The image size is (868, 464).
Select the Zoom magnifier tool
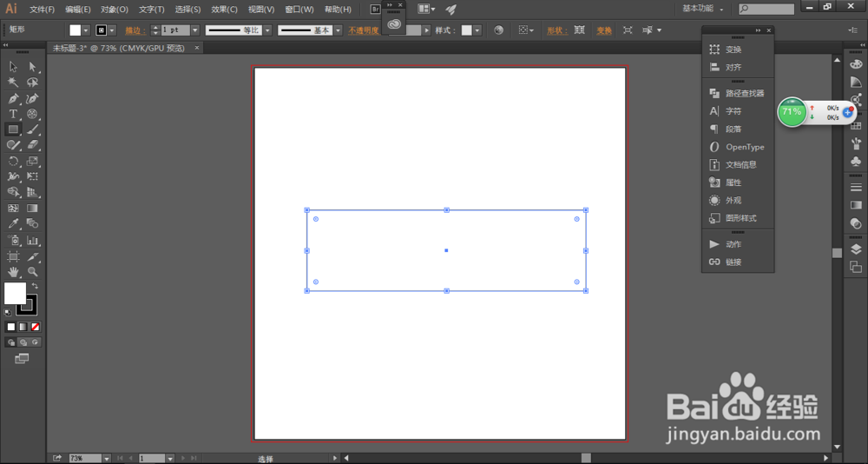[33, 272]
